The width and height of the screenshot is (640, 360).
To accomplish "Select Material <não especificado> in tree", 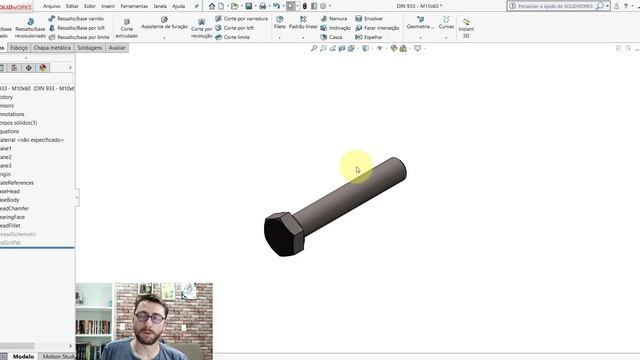I will coord(32,140).
